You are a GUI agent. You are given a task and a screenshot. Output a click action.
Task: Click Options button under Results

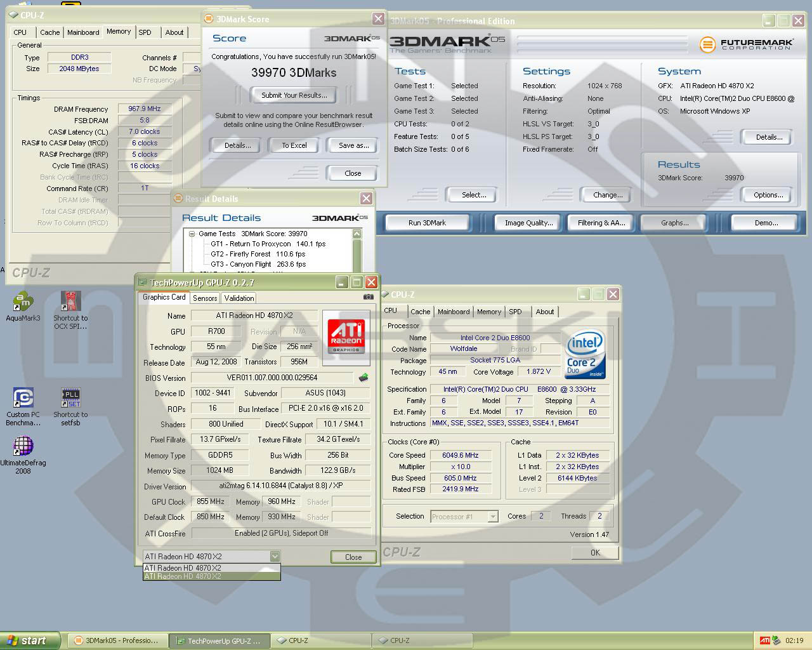768,195
